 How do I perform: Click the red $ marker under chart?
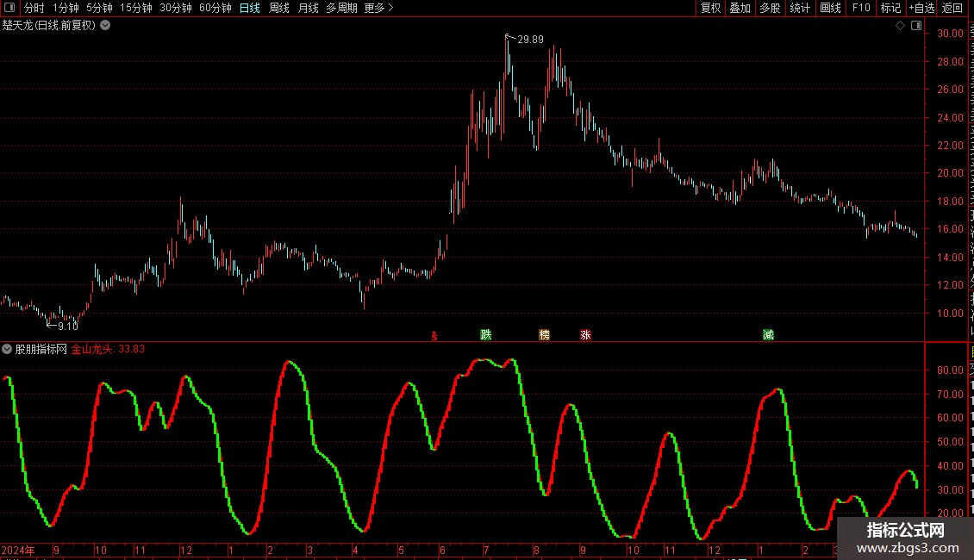tap(434, 335)
